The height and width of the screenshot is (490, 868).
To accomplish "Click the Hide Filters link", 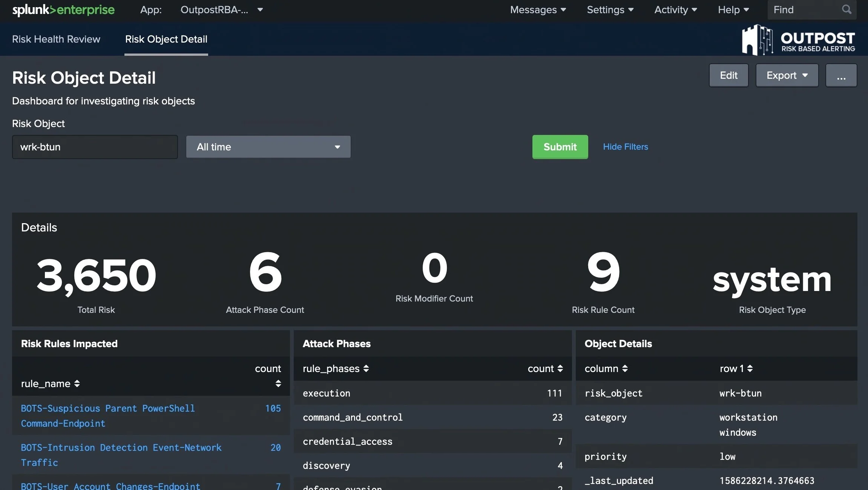I will pos(625,147).
